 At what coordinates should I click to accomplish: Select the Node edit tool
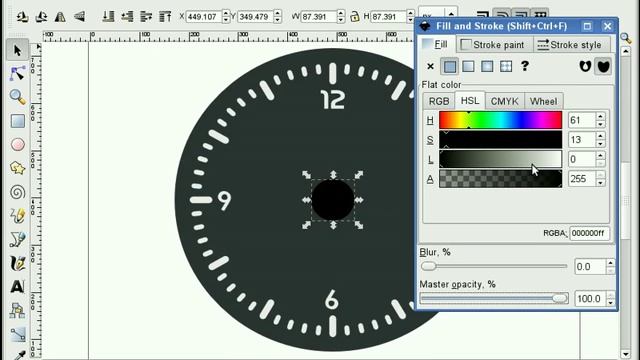pos(17,73)
